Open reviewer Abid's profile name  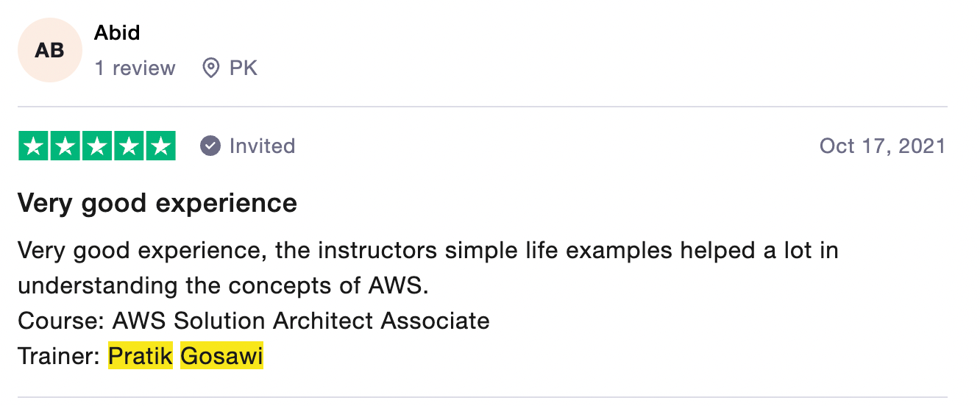117,32
